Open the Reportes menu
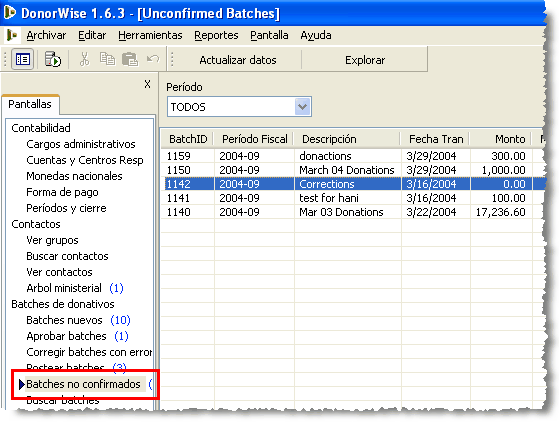This screenshot has height=422, width=559. [216, 35]
